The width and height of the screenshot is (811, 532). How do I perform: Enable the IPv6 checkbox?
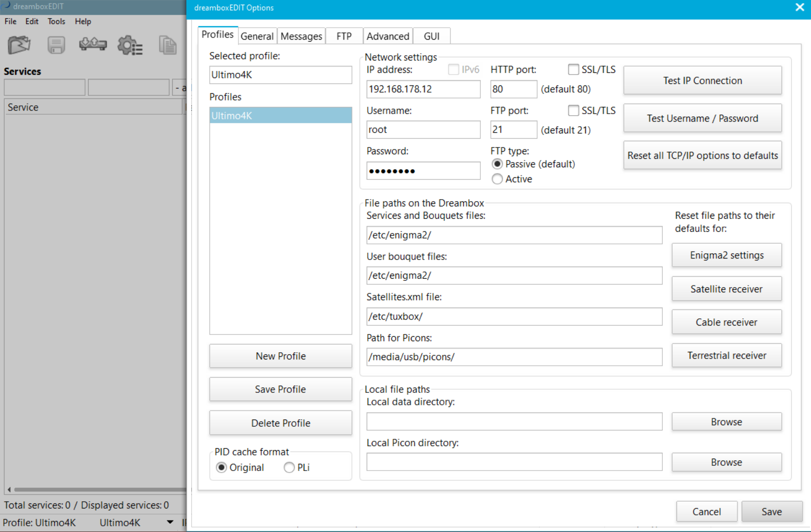(453, 69)
